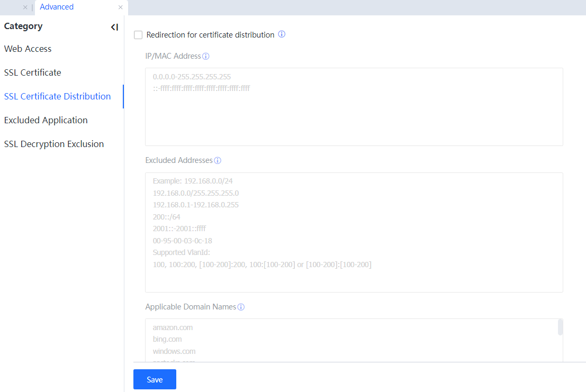
Task: Switch to the Advanced tab
Action: [x=57, y=7]
